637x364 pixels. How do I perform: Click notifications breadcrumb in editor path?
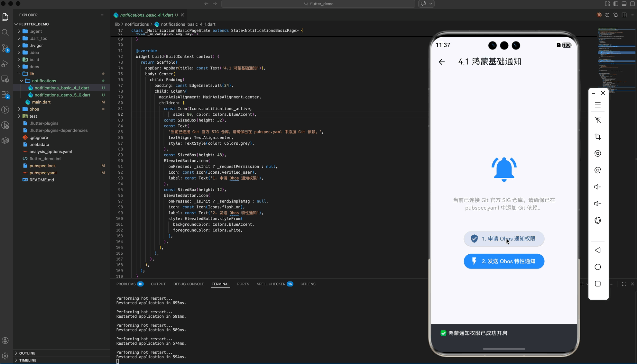137,24
